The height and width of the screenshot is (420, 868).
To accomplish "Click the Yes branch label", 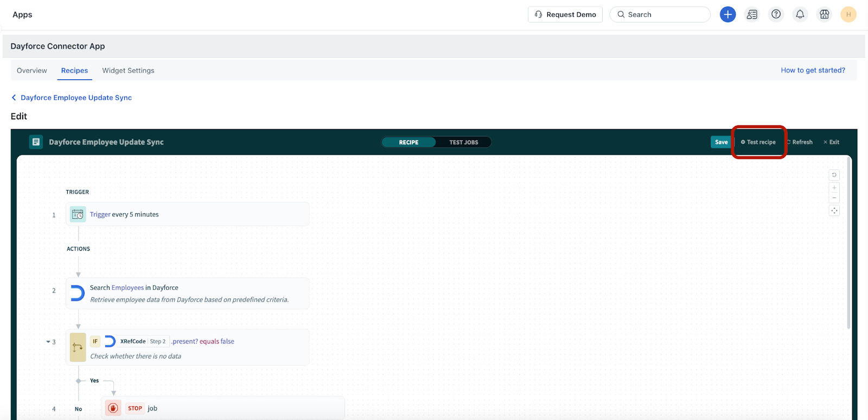I will point(94,380).
